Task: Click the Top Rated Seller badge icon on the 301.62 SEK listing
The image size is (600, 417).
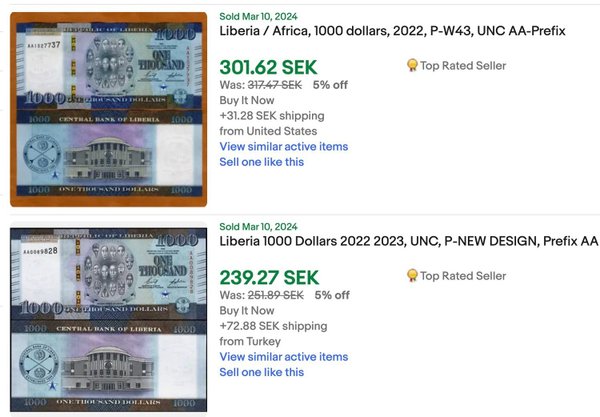Action: tap(412, 66)
